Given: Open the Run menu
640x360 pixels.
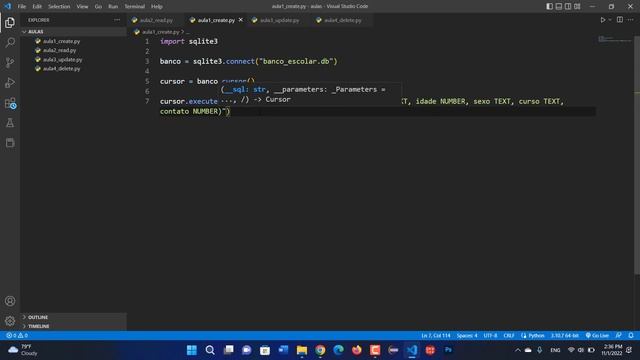Looking at the screenshot, I should click(x=113, y=6).
